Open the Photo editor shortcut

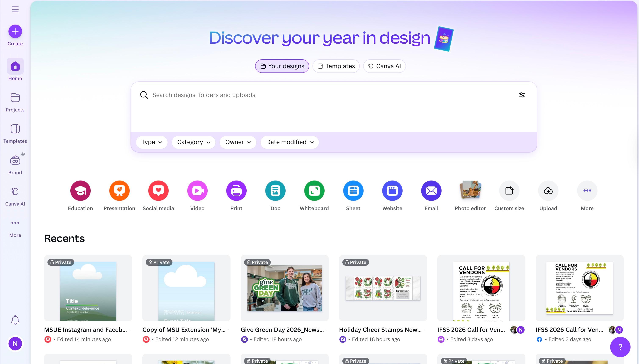tap(470, 190)
